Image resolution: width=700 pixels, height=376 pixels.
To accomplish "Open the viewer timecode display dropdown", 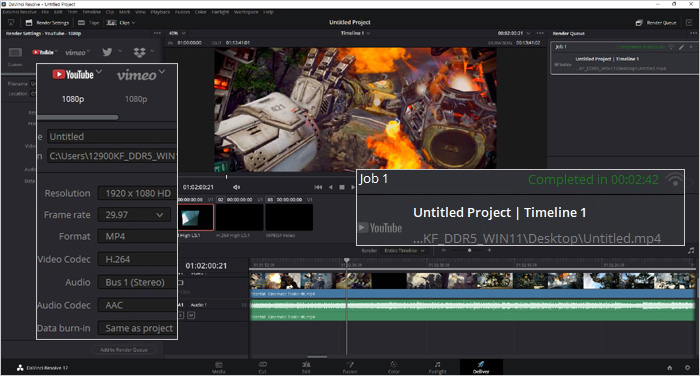I will 514,33.
